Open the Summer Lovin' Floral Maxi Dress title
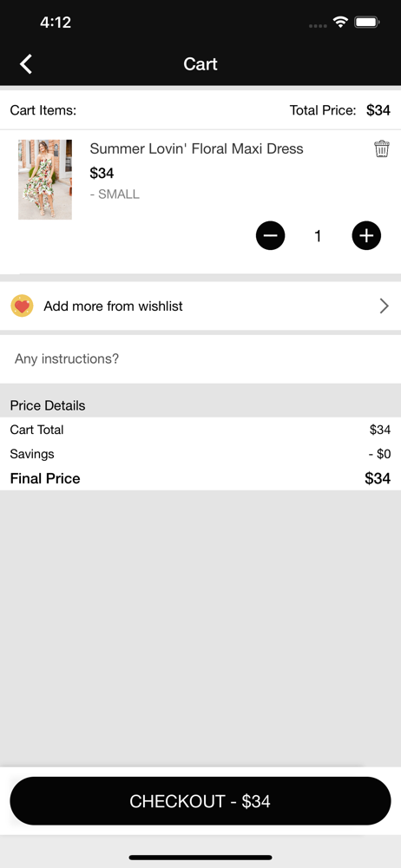This screenshot has height=868, width=401. [197, 148]
